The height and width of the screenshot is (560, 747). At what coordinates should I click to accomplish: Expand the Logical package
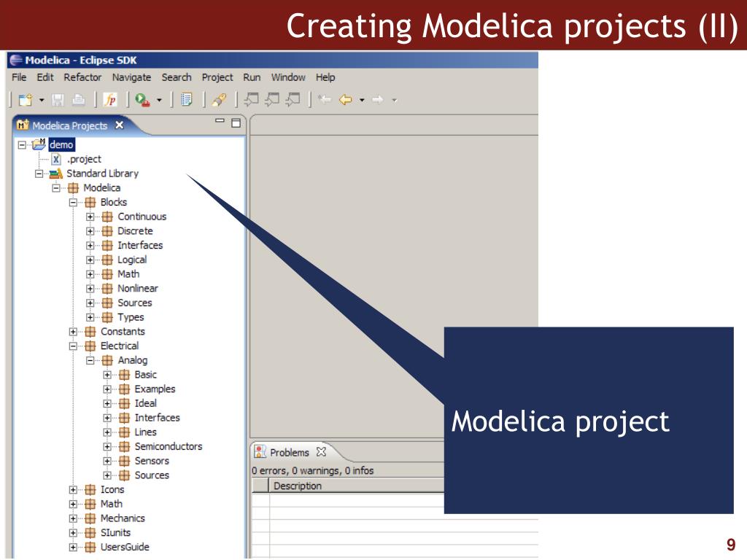click(x=90, y=260)
